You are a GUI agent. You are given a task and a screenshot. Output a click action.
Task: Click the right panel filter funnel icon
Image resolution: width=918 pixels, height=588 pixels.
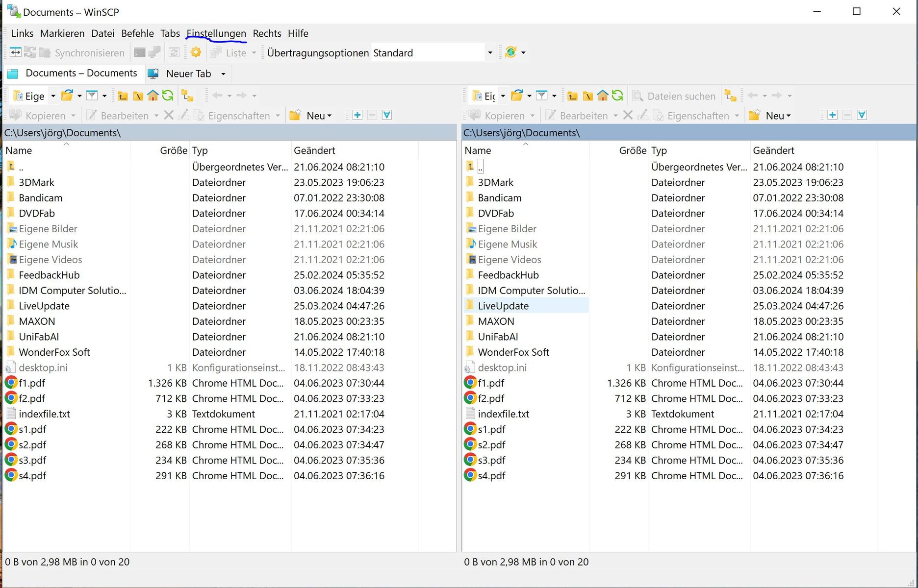pos(541,96)
